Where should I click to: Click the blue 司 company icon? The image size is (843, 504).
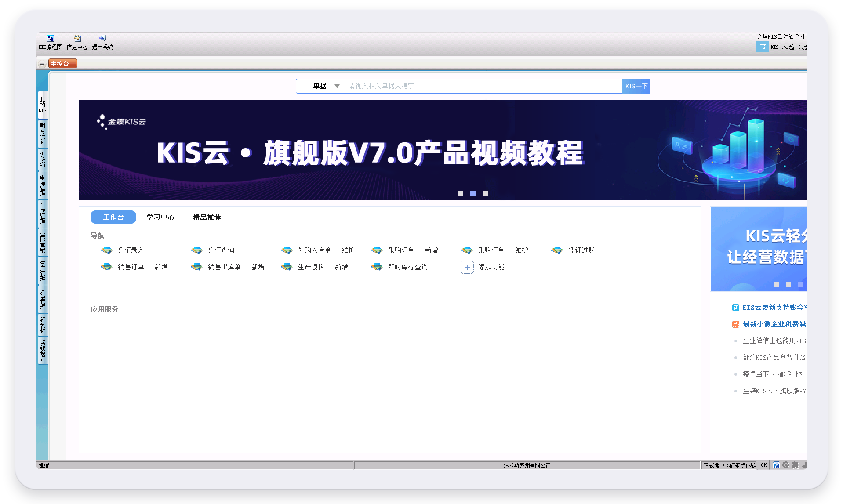click(x=763, y=47)
